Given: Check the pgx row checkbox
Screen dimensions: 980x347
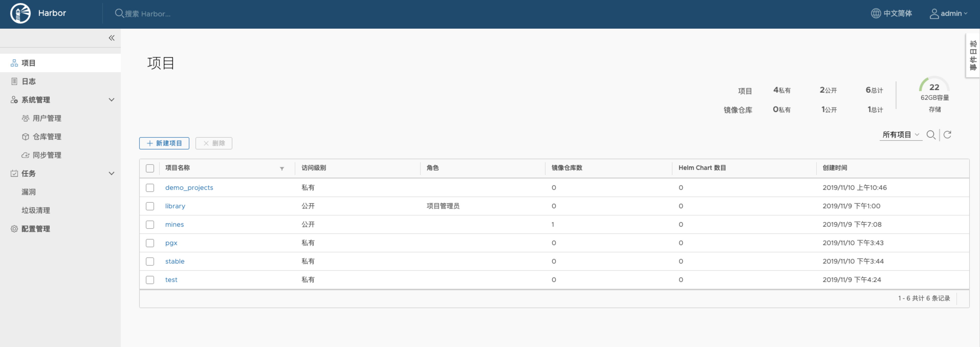Looking at the screenshot, I should (150, 243).
